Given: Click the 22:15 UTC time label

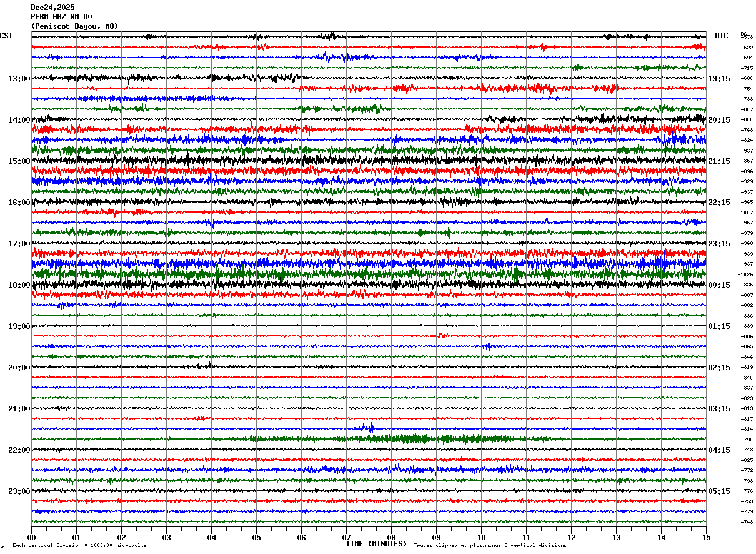Looking at the screenshot, I should tap(719, 203).
